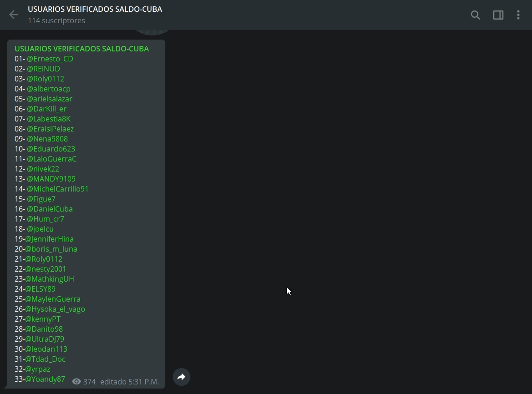Open the channel search icon
This screenshot has width=532, height=394.
click(x=476, y=15)
